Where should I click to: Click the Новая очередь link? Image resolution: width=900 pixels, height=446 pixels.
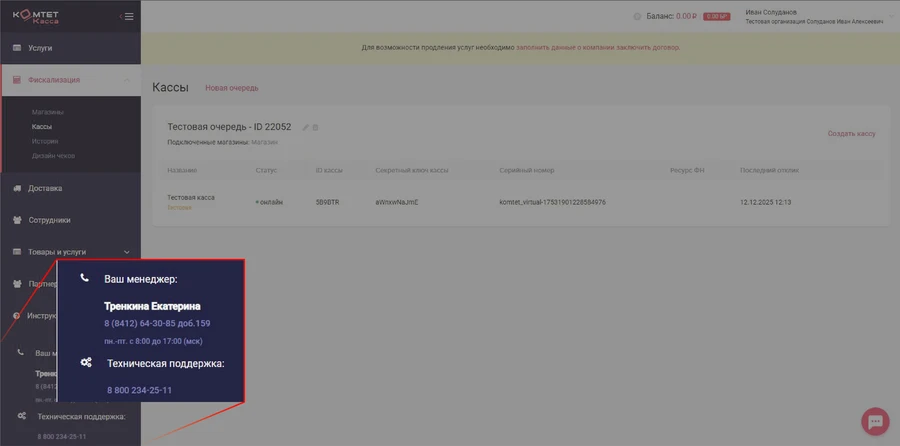tap(231, 88)
